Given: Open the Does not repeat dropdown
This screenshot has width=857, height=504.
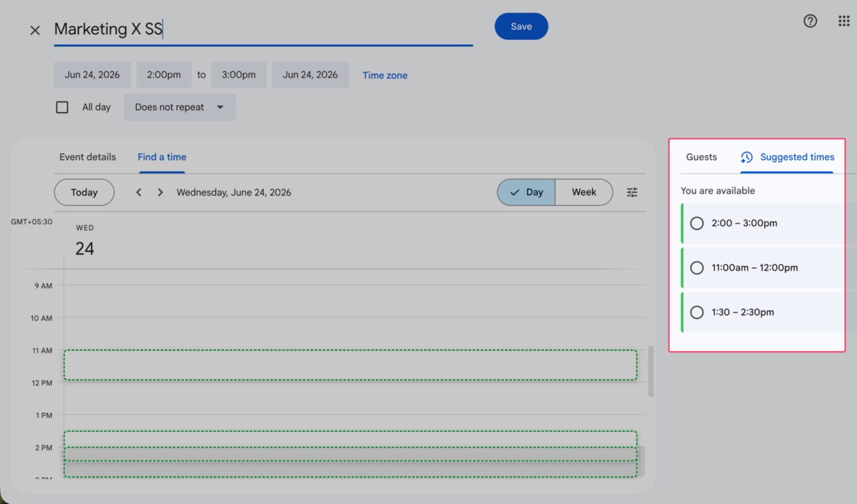Looking at the screenshot, I should (x=180, y=107).
